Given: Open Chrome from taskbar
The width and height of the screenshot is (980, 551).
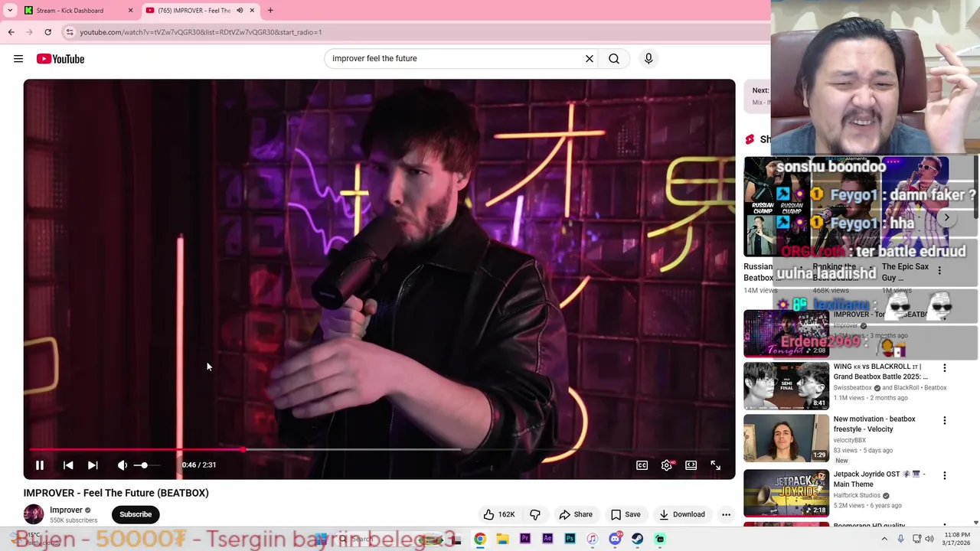Looking at the screenshot, I should pyautogui.click(x=479, y=539).
